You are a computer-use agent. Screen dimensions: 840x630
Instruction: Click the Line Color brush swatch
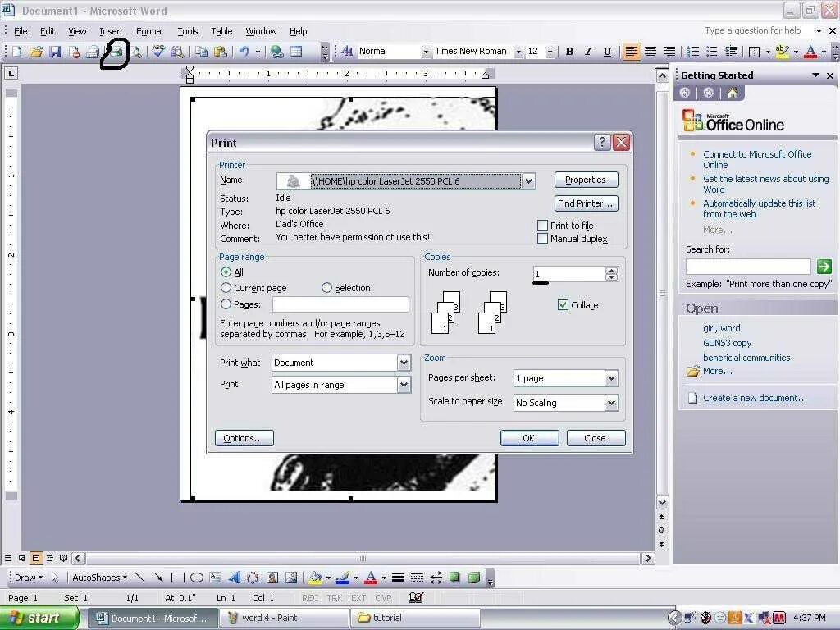point(343,577)
